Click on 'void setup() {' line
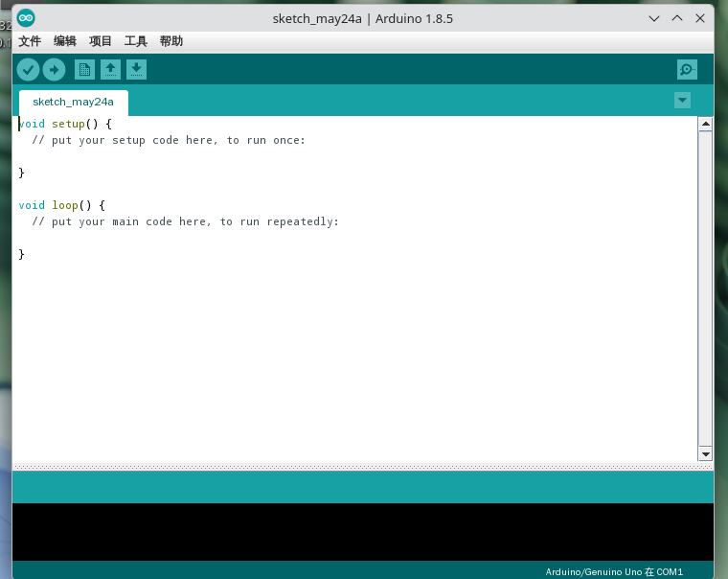Image resolution: width=728 pixels, height=579 pixels. [65, 124]
